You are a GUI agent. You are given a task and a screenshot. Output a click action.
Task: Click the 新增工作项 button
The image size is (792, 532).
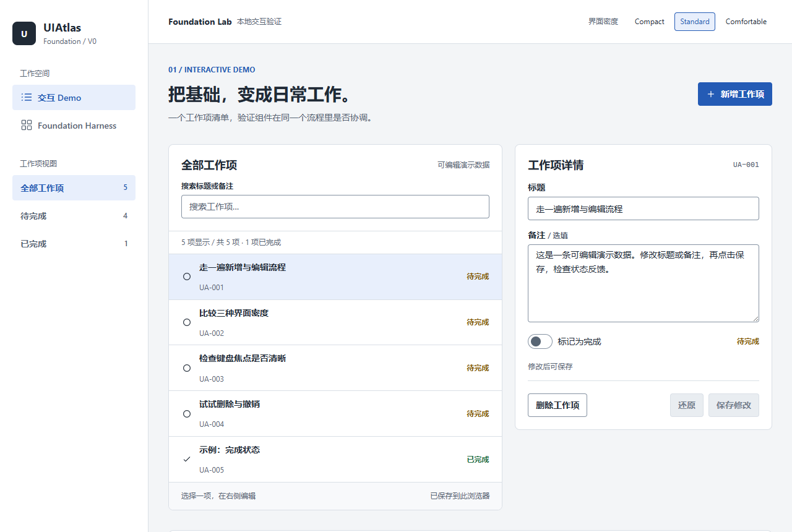[x=735, y=94]
